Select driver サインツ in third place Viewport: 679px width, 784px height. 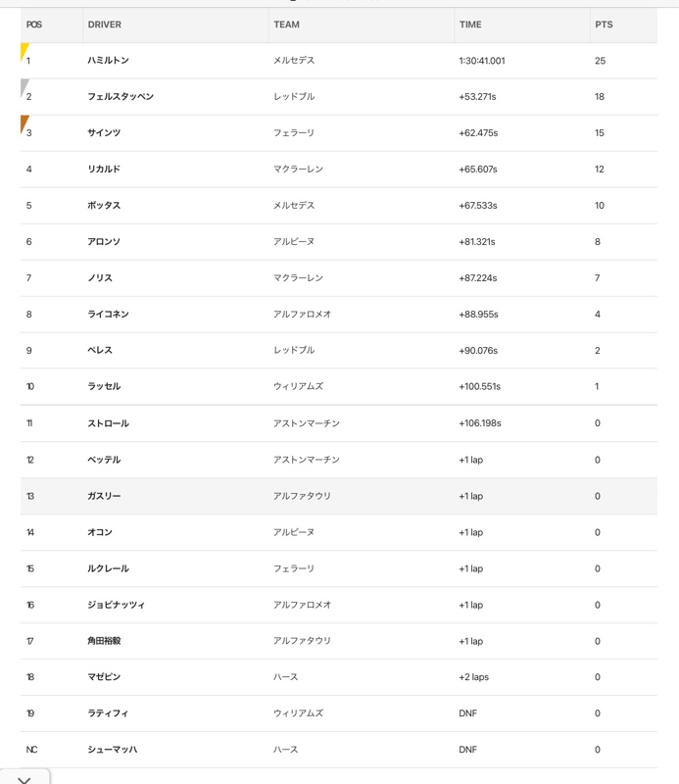pyautogui.click(x=104, y=132)
